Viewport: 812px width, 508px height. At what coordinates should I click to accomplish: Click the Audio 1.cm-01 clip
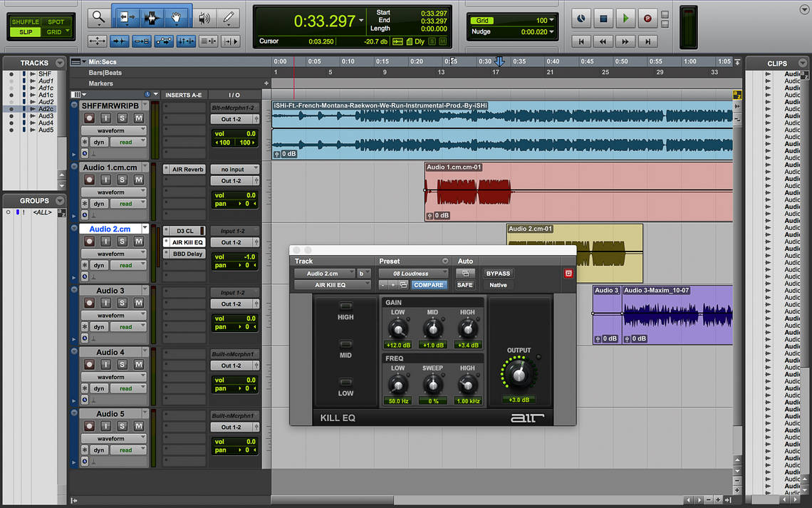[578, 192]
